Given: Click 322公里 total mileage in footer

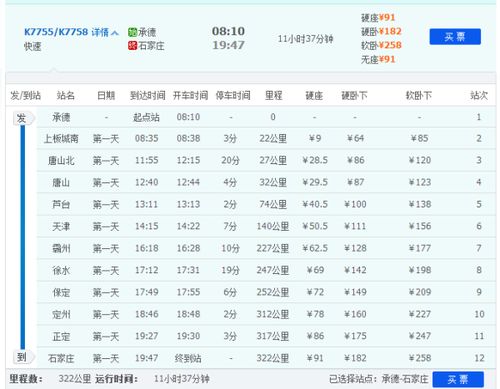Looking at the screenshot, I should [x=75, y=379].
